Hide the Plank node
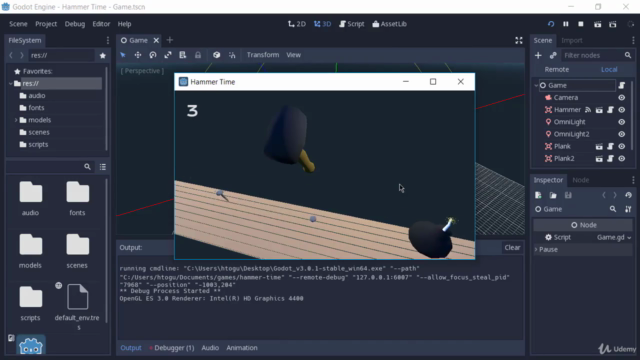 pos(622,147)
